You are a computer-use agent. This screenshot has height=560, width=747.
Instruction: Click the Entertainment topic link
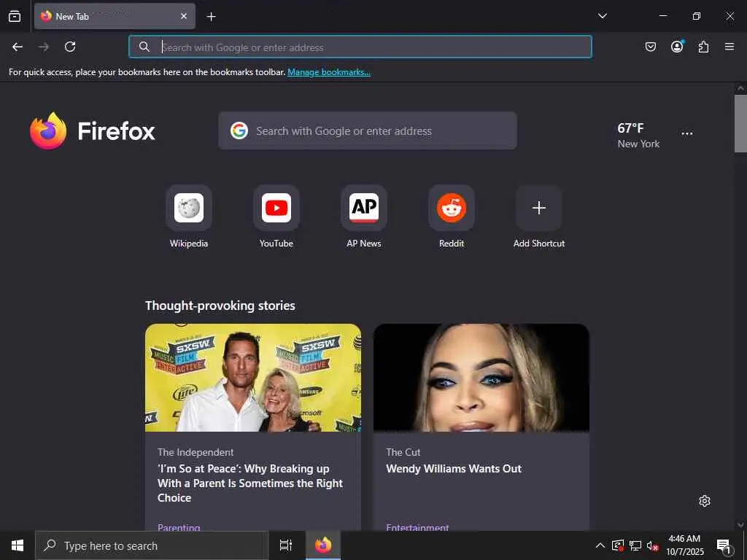(x=417, y=527)
